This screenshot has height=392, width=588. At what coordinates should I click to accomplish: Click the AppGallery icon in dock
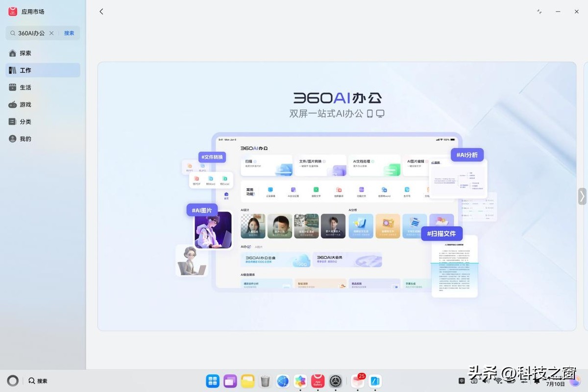pyautogui.click(x=318, y=381)
